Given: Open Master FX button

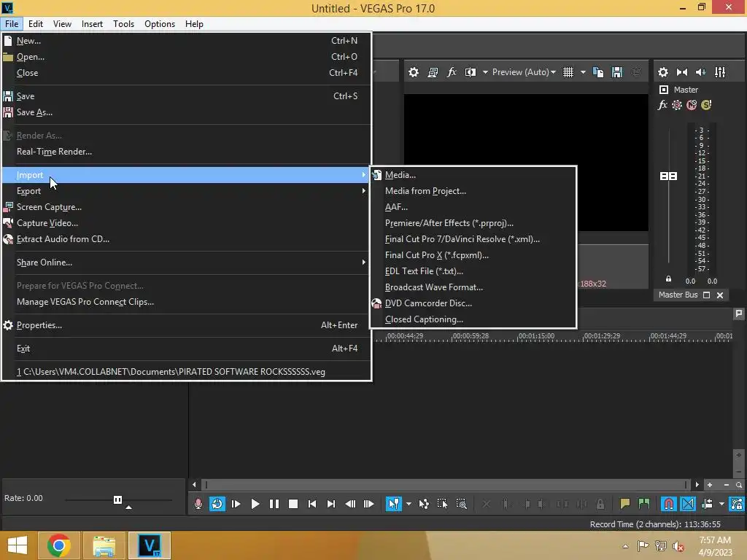Looking at the screenshot, I should [662, 105].
